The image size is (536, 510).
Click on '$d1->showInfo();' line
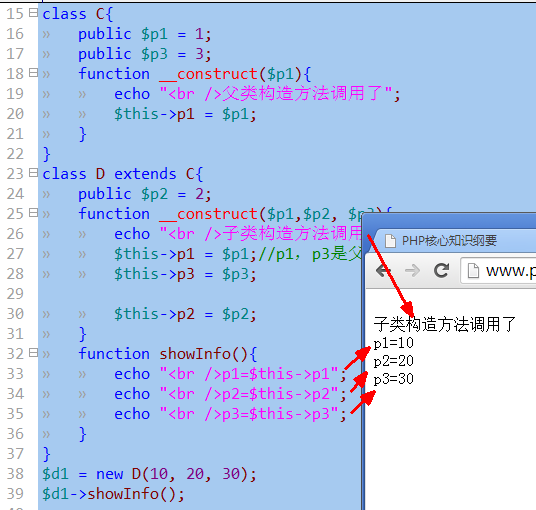click(x=113, y=494)
